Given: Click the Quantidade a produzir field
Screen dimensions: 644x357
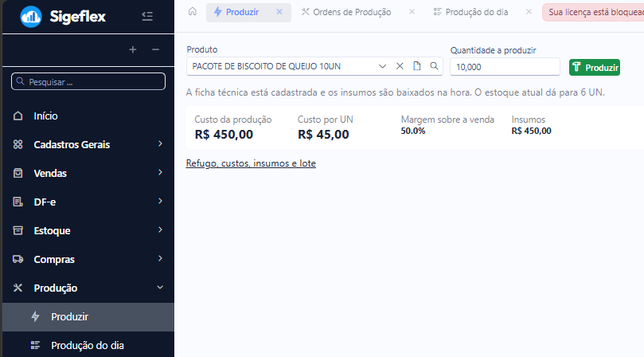Looking at the screenshot, I should pyautogui.click(x=505, y=67).
